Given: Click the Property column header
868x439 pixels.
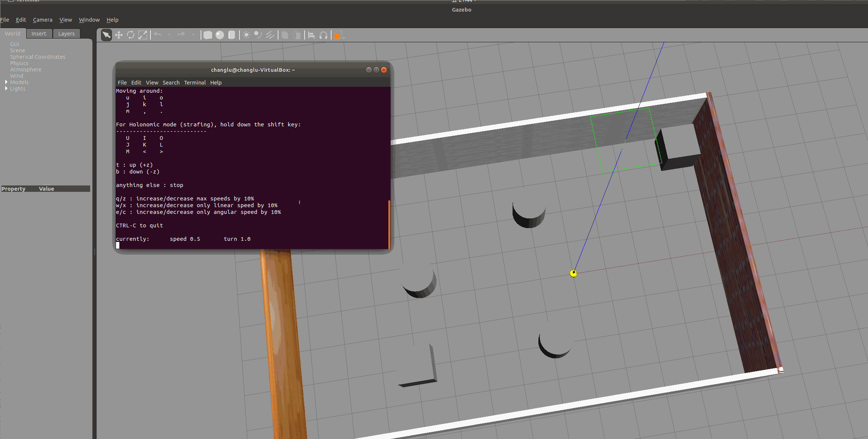Looking at the screenshot, I should coord(13,189).
